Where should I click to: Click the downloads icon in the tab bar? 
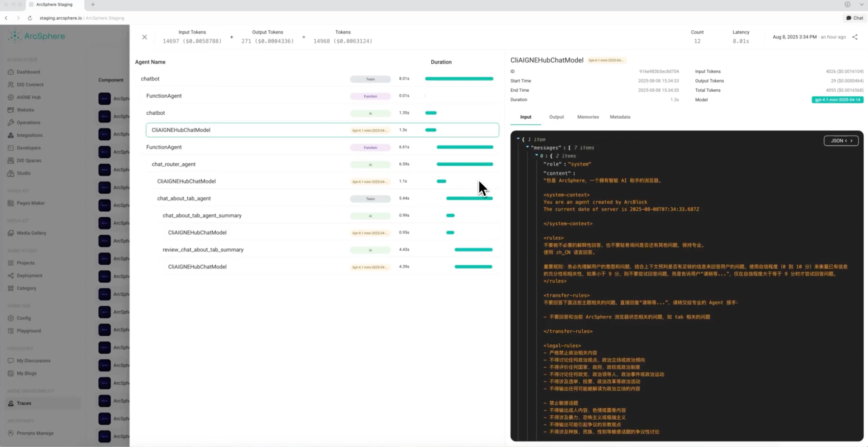(847, 4)
